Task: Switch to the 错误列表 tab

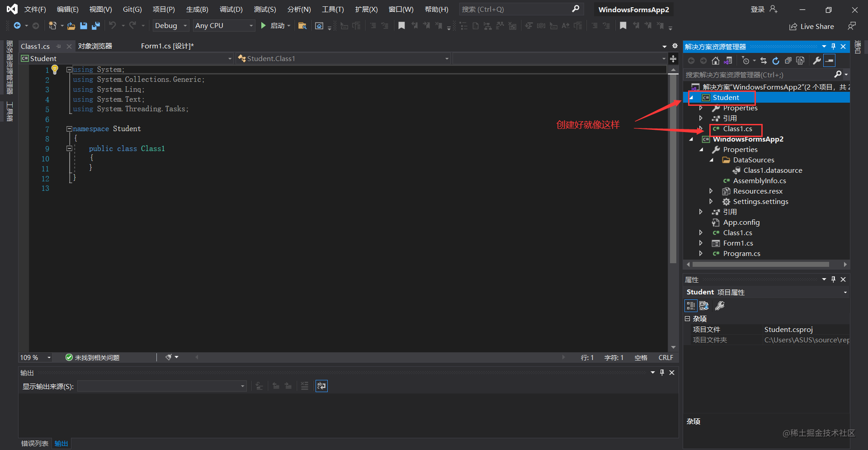Action: [35, 444]
